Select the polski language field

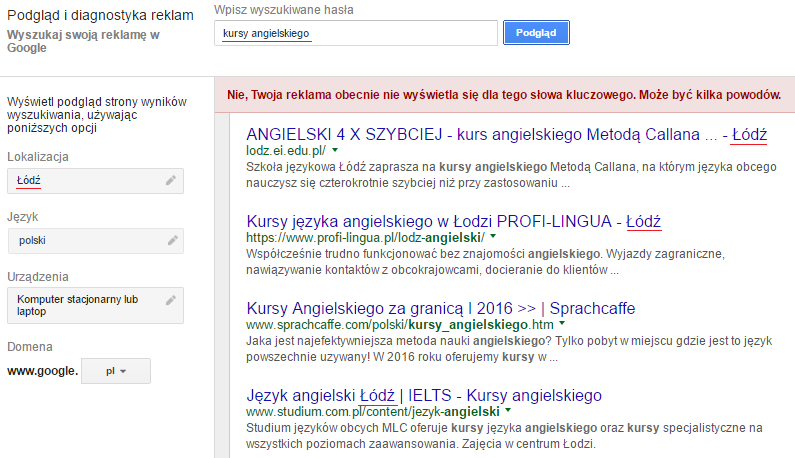85,240
